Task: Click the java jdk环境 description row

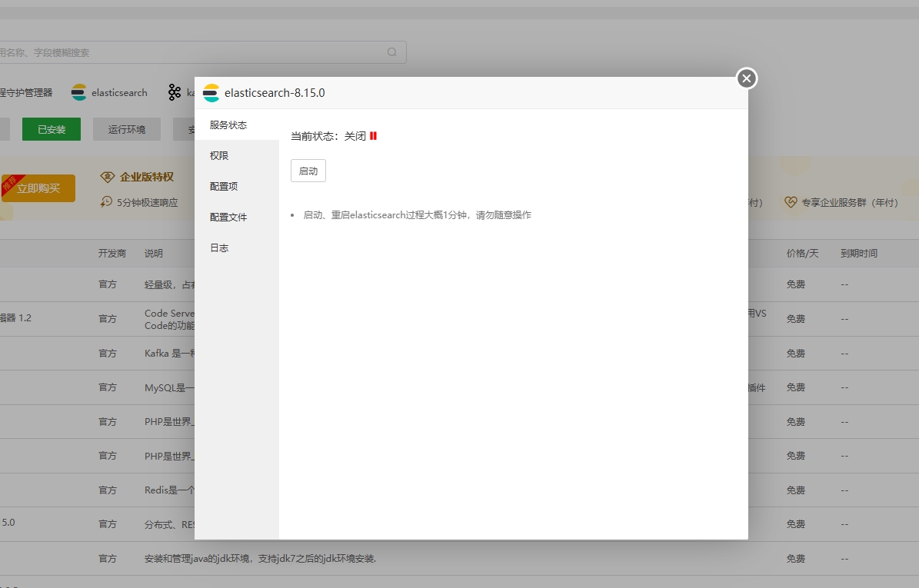Action: point(260,559)
